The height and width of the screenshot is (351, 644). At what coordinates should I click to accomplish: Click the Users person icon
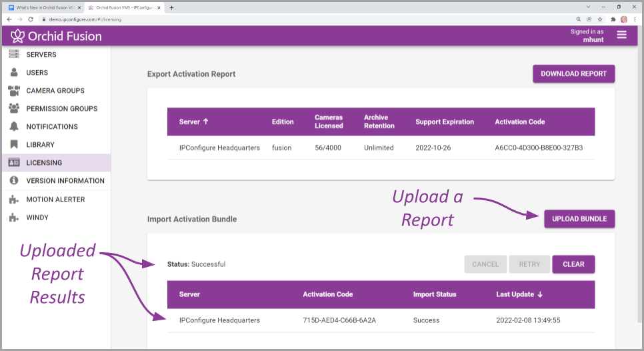pyautogui.click(x=14, y=72)
